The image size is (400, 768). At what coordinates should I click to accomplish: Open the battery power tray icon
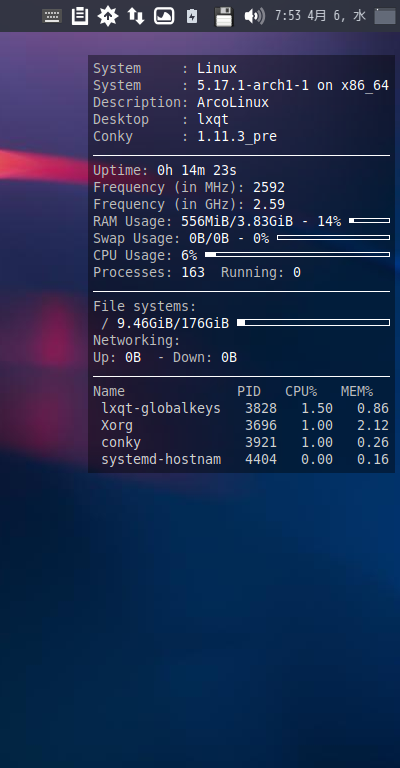point(192,17)
